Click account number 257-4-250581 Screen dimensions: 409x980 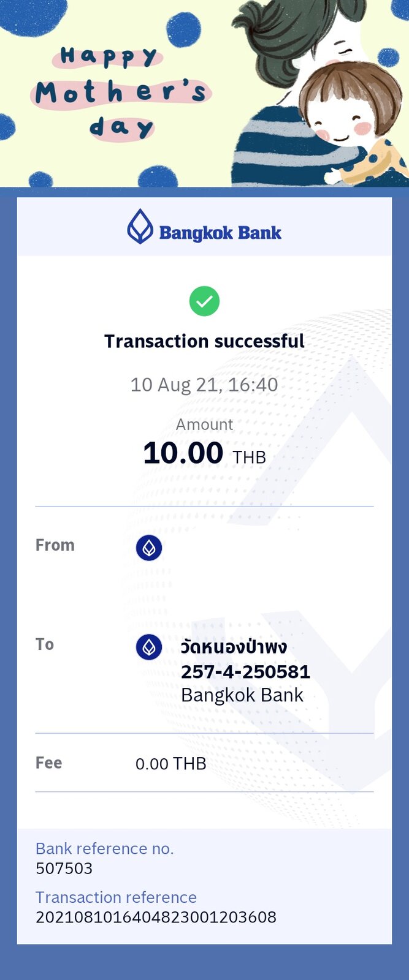[245, 672]
